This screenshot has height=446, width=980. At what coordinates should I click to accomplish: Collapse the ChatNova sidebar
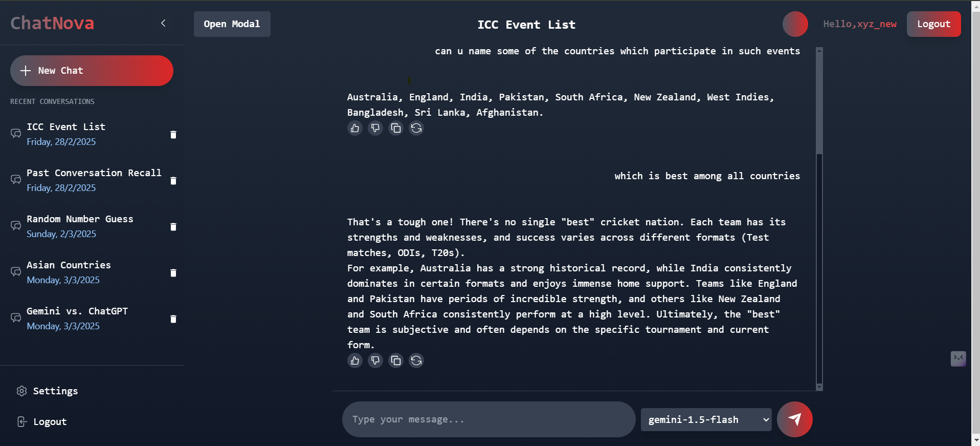click(163, 23)
